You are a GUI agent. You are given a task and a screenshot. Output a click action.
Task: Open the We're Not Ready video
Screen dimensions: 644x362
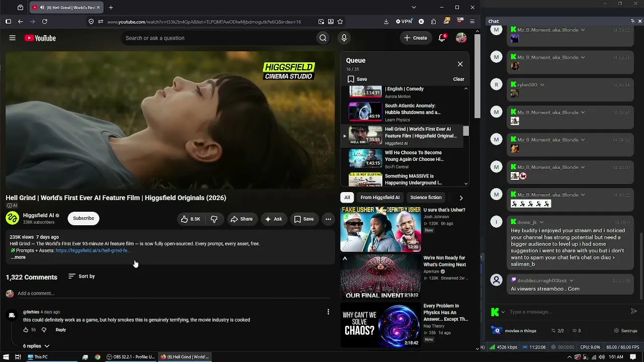(405, 277)
